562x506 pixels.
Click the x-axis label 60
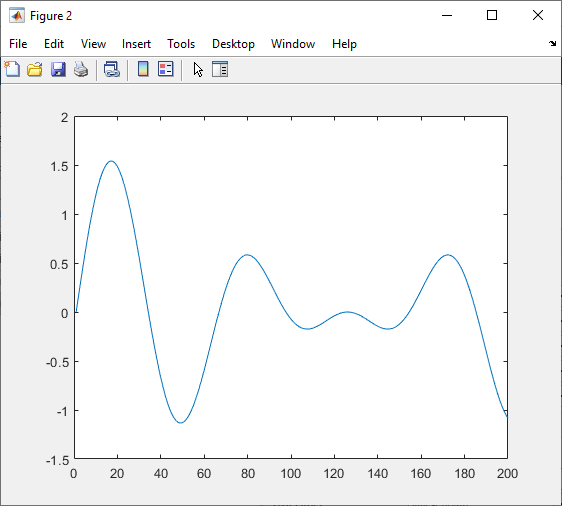tap(204, 474)
